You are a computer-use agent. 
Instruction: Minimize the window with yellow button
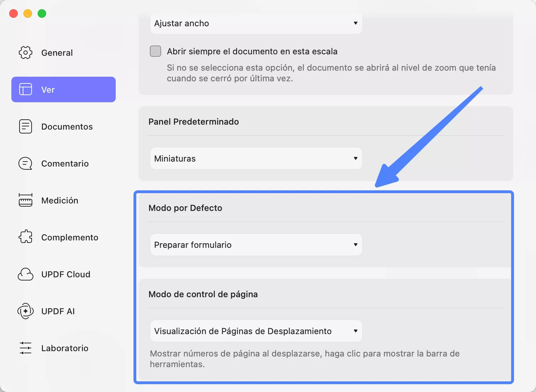coord(28,13)
